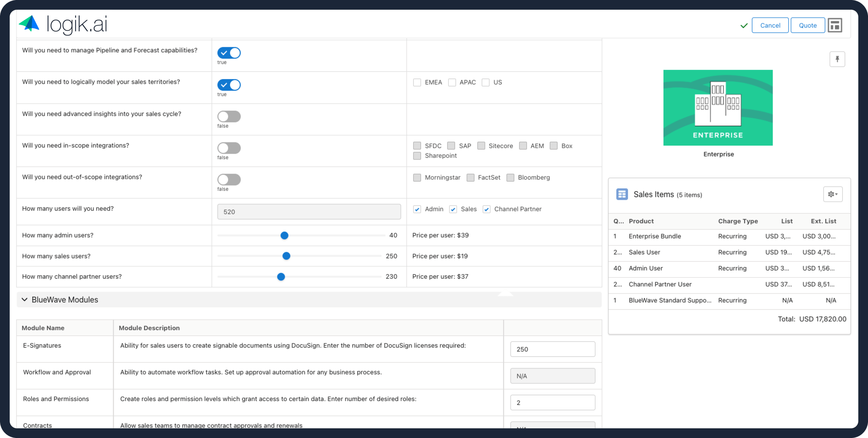Click the Workflow and Approval module name
Screen dimensions: 868x438
click(57, 372)
